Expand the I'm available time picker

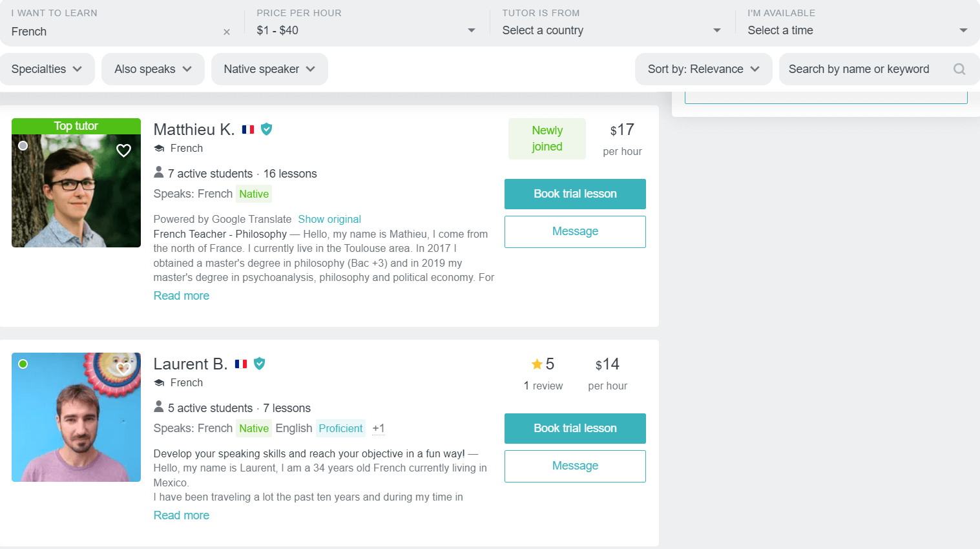point(963,30)
